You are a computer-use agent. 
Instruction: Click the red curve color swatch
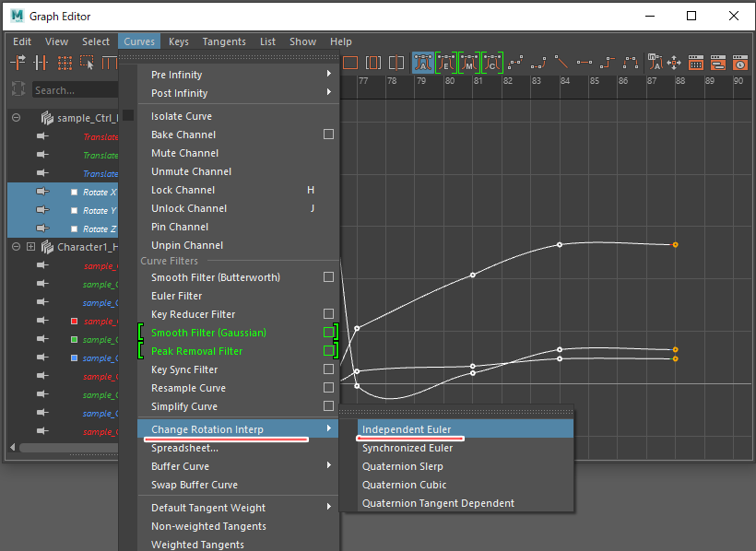coord(74,321)
